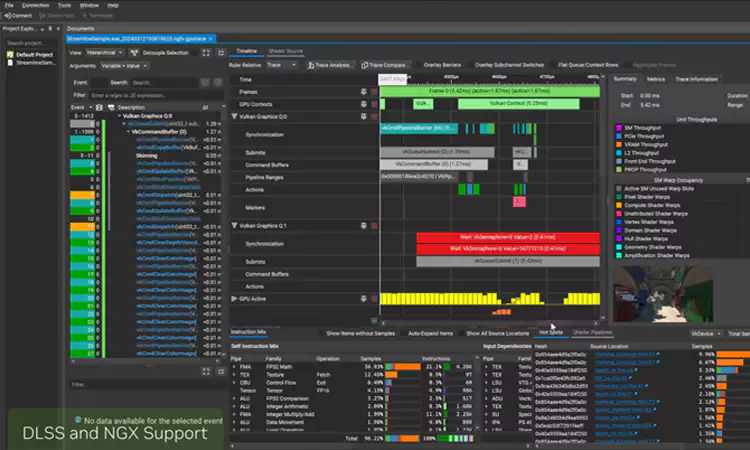This screenshot has height=450, width=750.
Task: Click the Trace Compare button
Action: point(385,65)
